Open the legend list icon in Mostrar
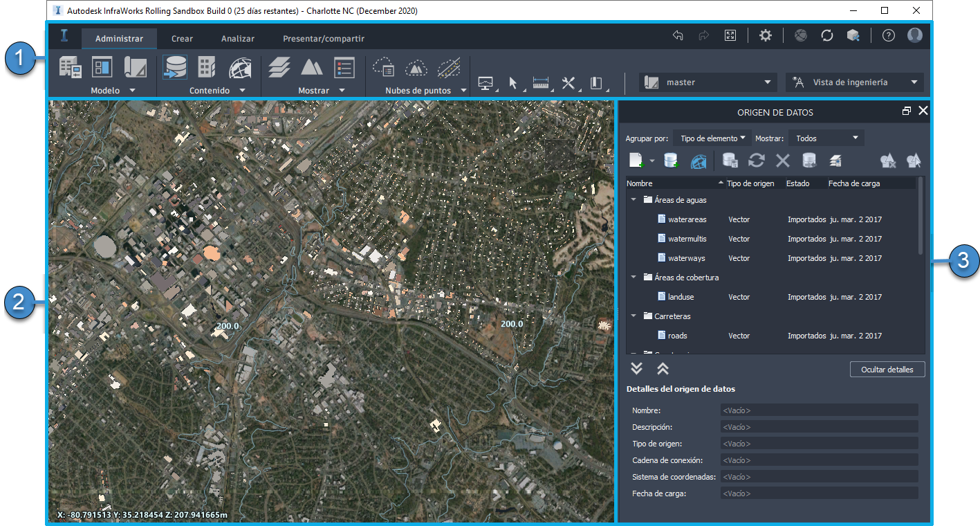Screen dimensions: 980x526 click(344, 67)
